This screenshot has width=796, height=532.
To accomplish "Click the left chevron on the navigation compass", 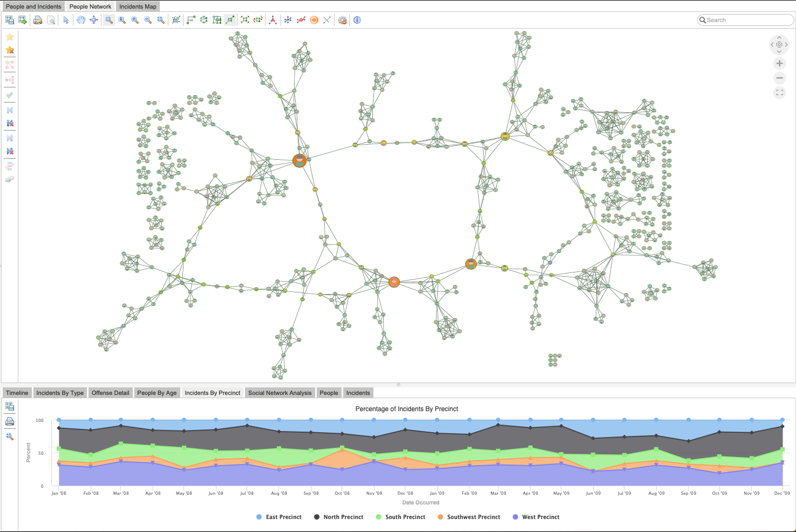I will point(771,45).
